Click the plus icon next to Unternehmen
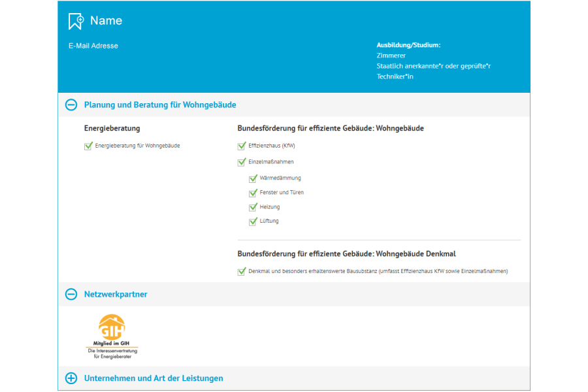The image size is (588, 392). click(71, 378)
